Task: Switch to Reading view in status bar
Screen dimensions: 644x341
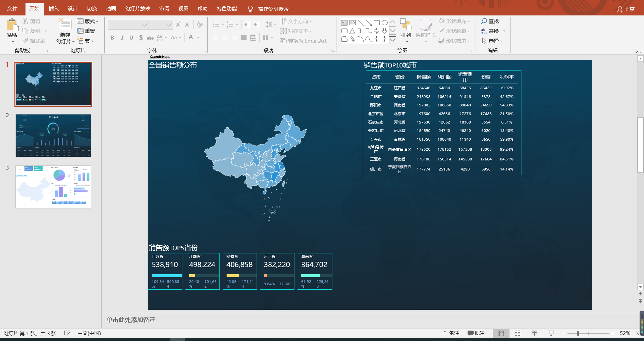Action: tap(534, 333)
